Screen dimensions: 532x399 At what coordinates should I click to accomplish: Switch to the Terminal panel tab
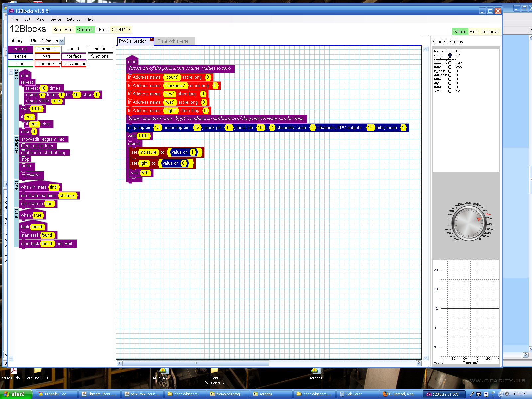(490, 31)
